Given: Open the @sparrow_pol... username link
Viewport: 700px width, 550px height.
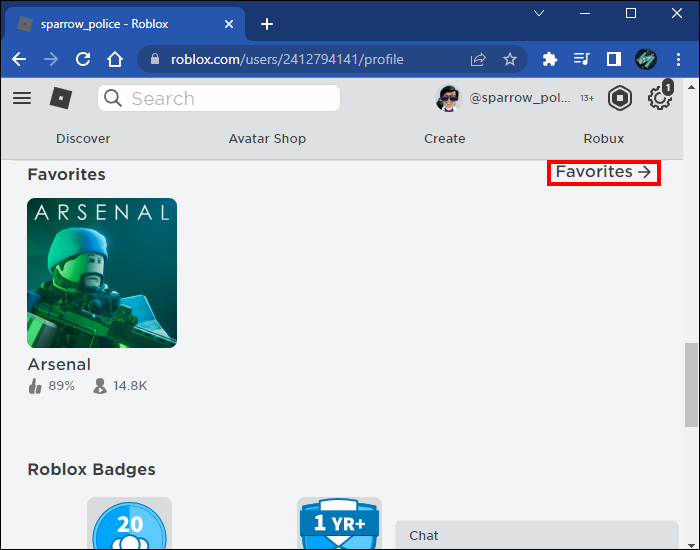Looking at the screenshot, I should click(520, 98).
